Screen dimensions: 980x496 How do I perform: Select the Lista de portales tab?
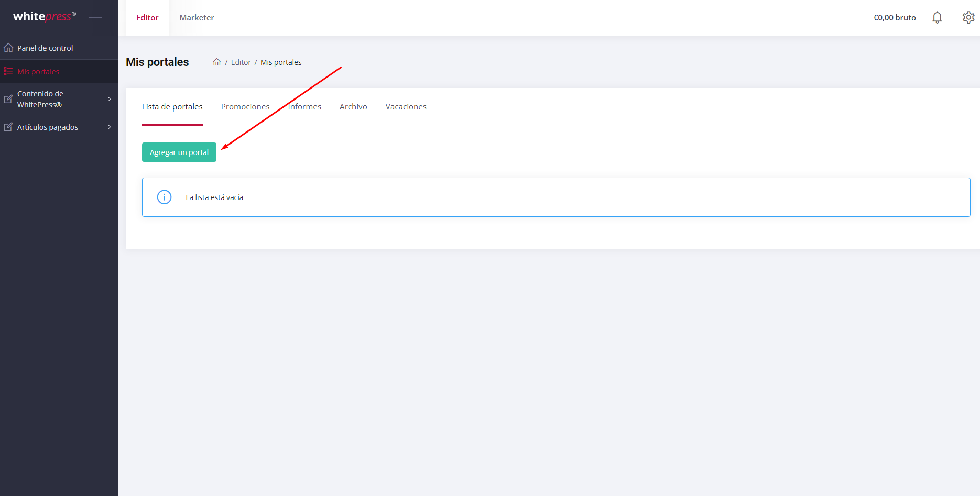172,107
